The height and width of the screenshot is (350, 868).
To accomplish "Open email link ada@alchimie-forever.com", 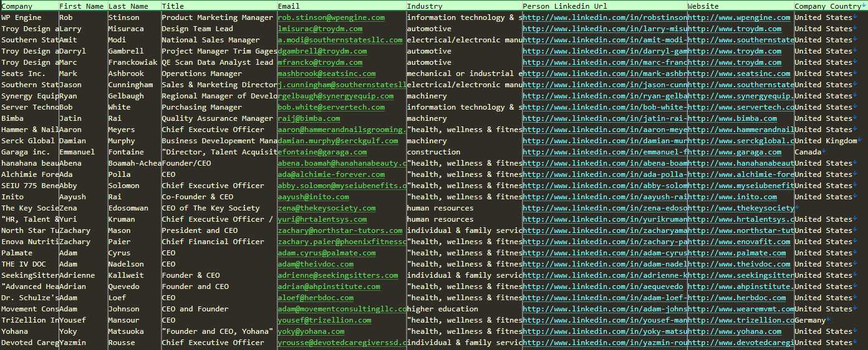I will click(x=331, y=174).
